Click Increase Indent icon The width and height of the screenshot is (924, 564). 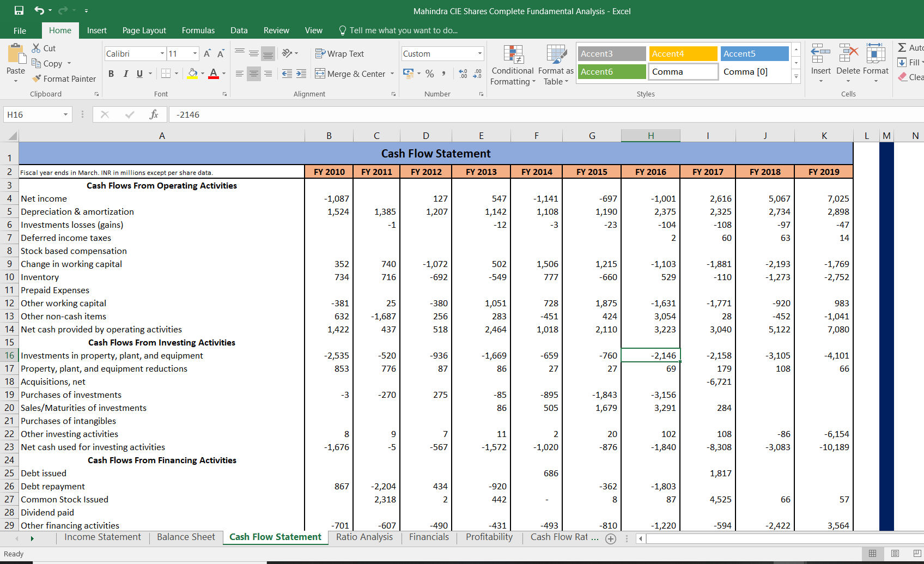301,74
